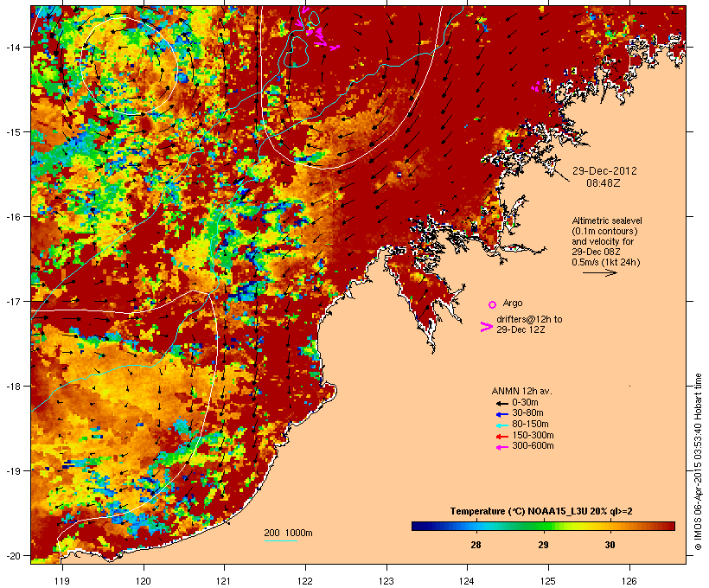Viewport: 709px width, 588px height.
Task: Click the 200 1000m depth label
Action: pos(288,533)
